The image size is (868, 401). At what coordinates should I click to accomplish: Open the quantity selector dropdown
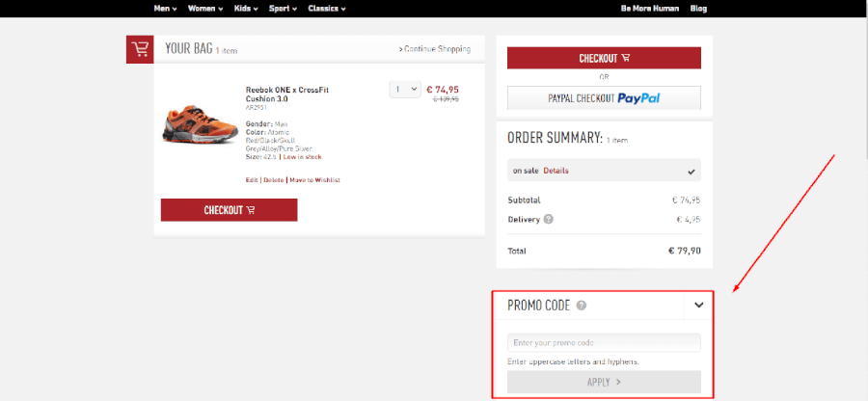(405, 89)
